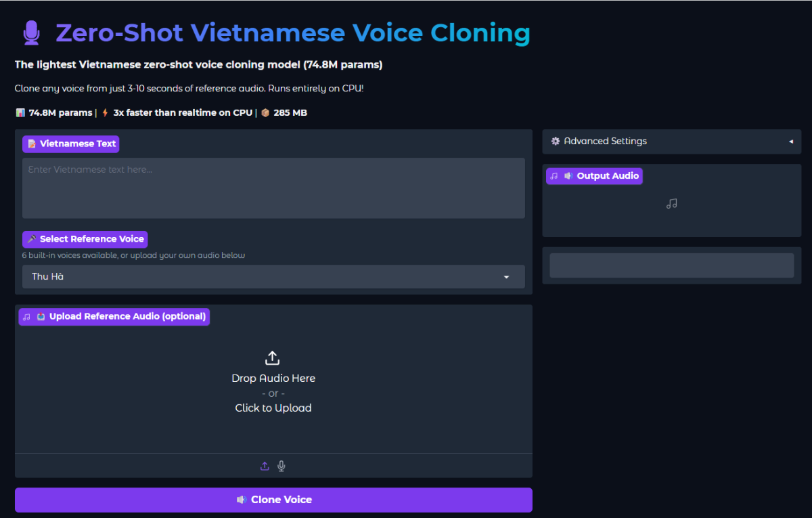Click the music note icon on Output Audio header
Viewport: 812px width, 518px height.
[554, 175]
